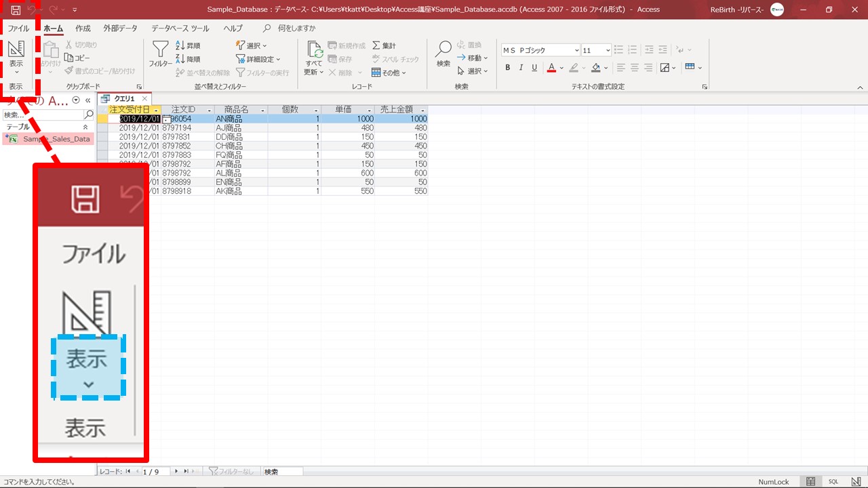
Task: Click the 検索 magnifier icon in ribbon
Action: coord(443,52)
